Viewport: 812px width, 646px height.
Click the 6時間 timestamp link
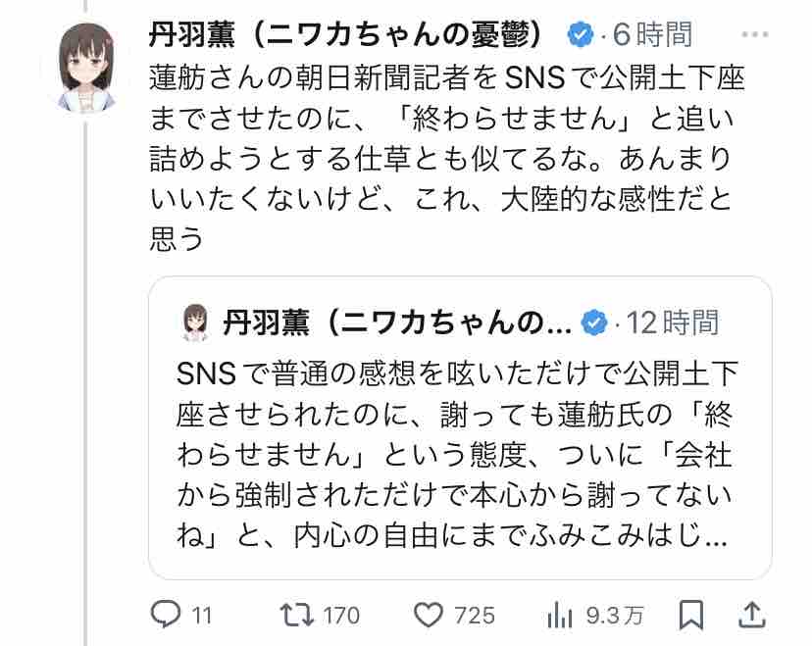pyautogui.click(x=652, y=36)
